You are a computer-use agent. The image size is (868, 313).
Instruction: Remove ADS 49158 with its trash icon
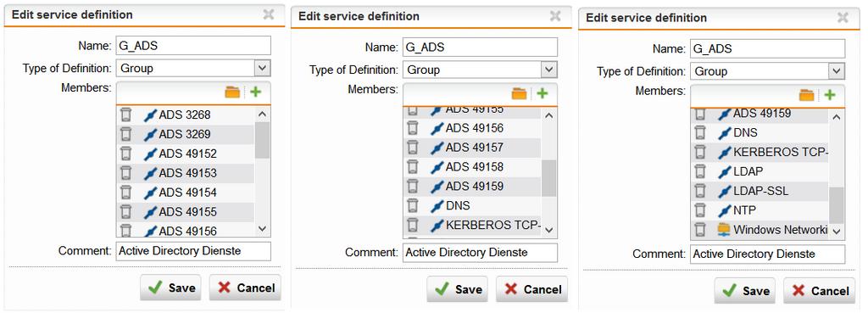[x=413, y=167]
